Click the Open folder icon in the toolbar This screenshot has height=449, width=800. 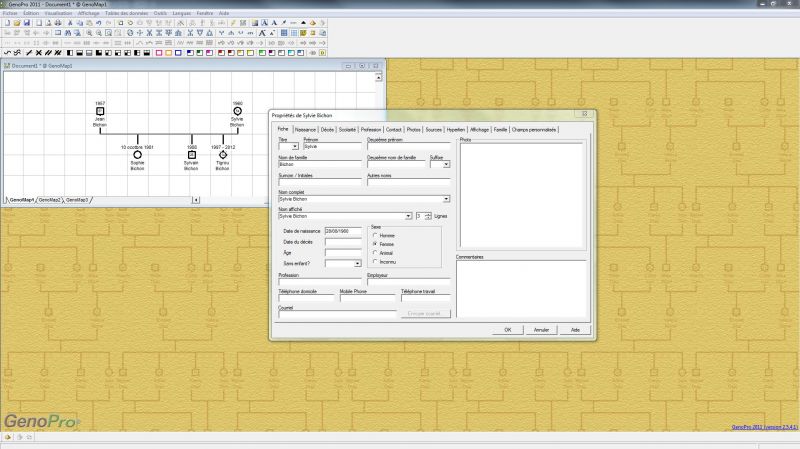tap(16, 21)
